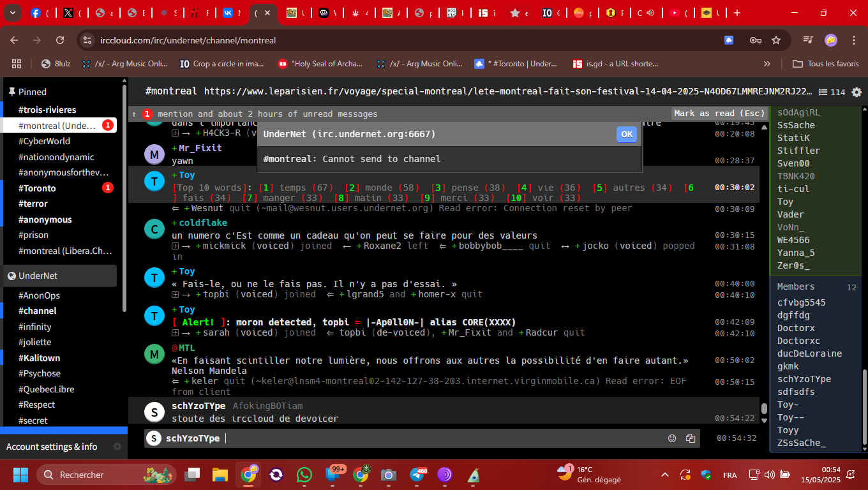Click the Mark as read button

[x=719, y=114]
